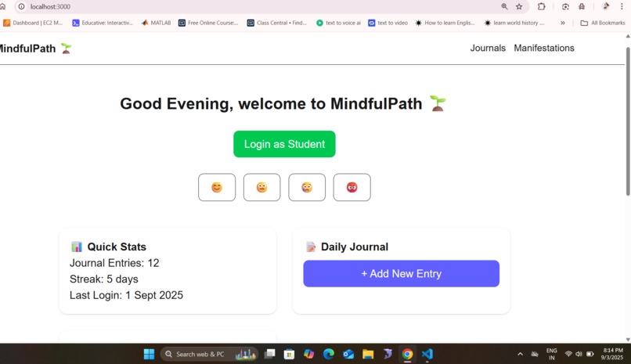631x364 pixels.
Task: Open File Explorer from the taskbar
Action: [368, 354]
